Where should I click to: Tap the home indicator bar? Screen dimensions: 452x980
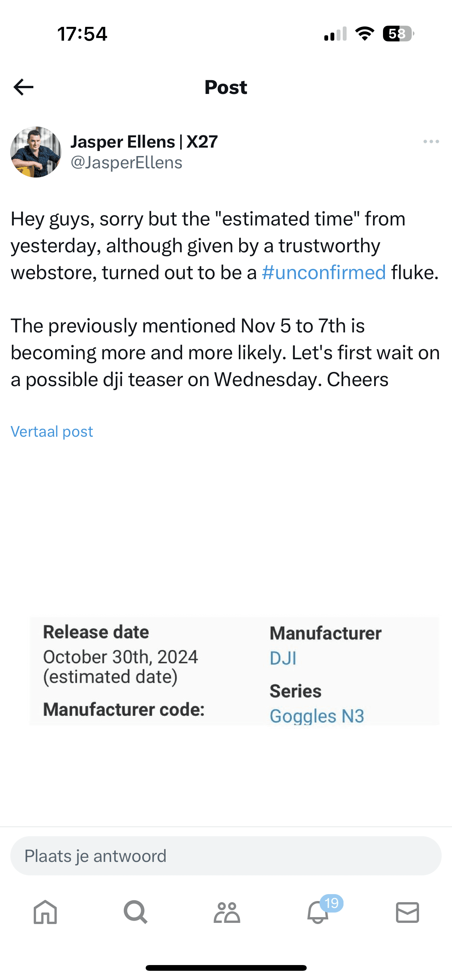[x=226, y=968]
